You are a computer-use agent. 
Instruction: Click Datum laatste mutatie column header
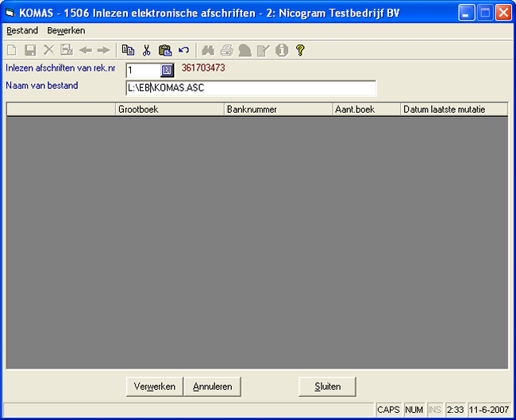454,110
